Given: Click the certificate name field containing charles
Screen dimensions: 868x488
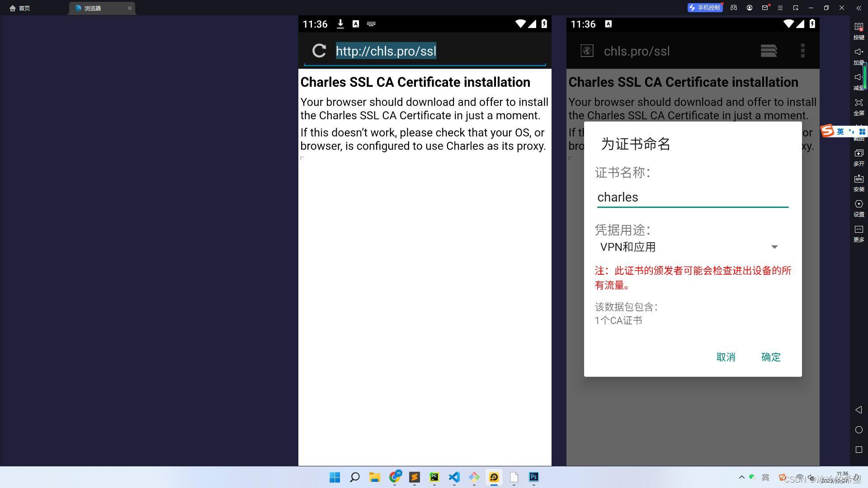Looking at the screenshot, I should [x=693, y=197].
